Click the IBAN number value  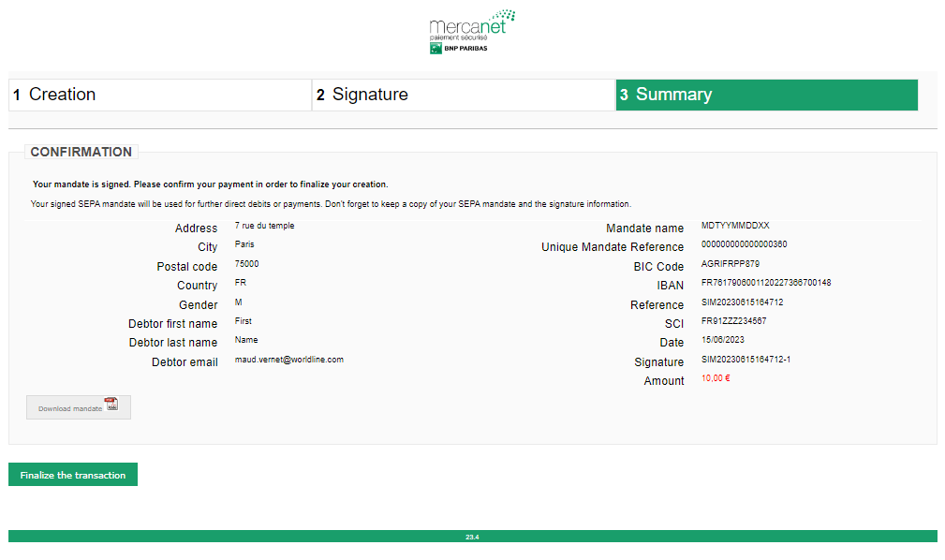(765, 283)
